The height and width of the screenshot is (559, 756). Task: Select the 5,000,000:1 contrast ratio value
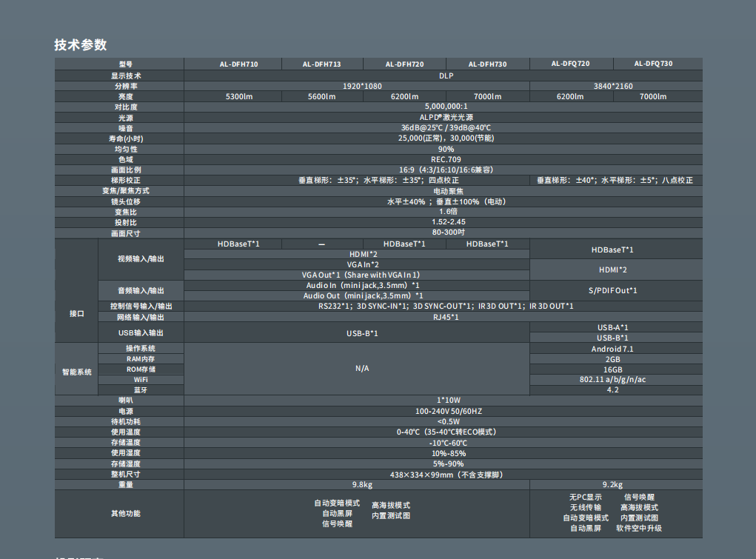446,107
